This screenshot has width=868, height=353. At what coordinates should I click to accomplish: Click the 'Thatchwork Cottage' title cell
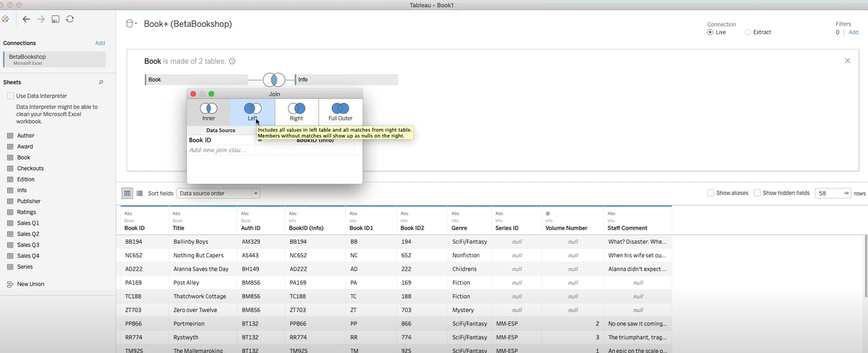click(203, 296)
